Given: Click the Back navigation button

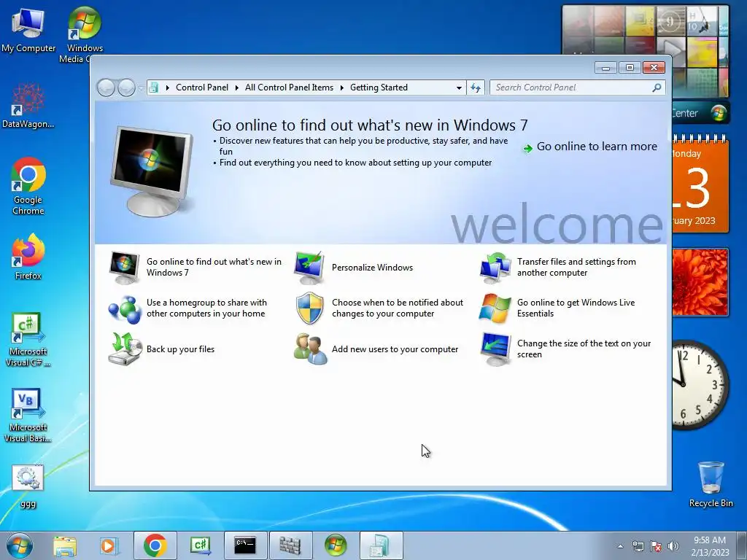Looking at the screenshot, I should [106, 87].
